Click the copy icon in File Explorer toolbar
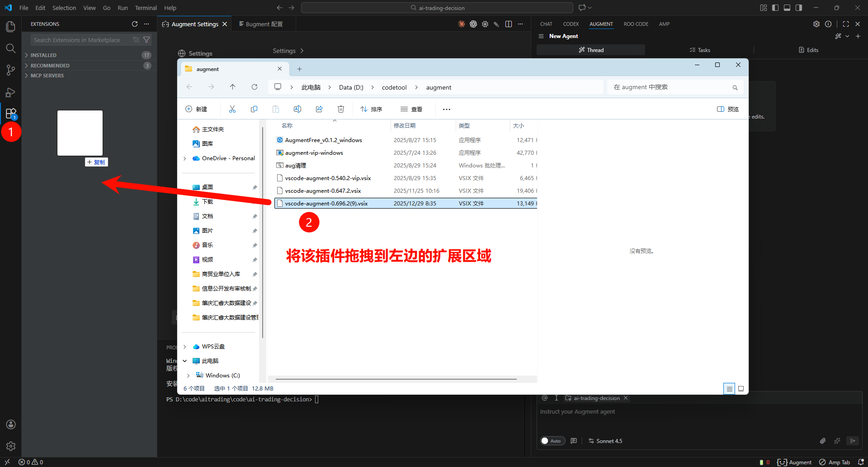This screenshot has height=467, width=868. (x=254, y=109)
